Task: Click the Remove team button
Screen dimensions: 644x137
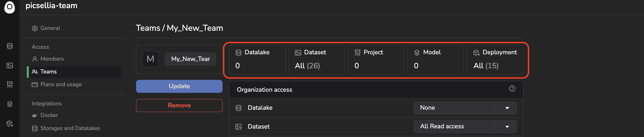Action: coord(179,105)
